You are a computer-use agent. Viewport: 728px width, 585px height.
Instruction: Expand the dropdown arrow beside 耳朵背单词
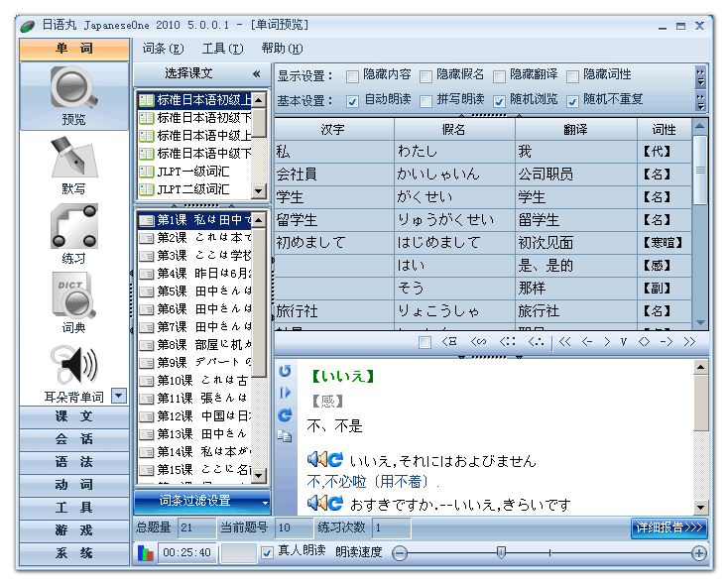click(118, 396)
